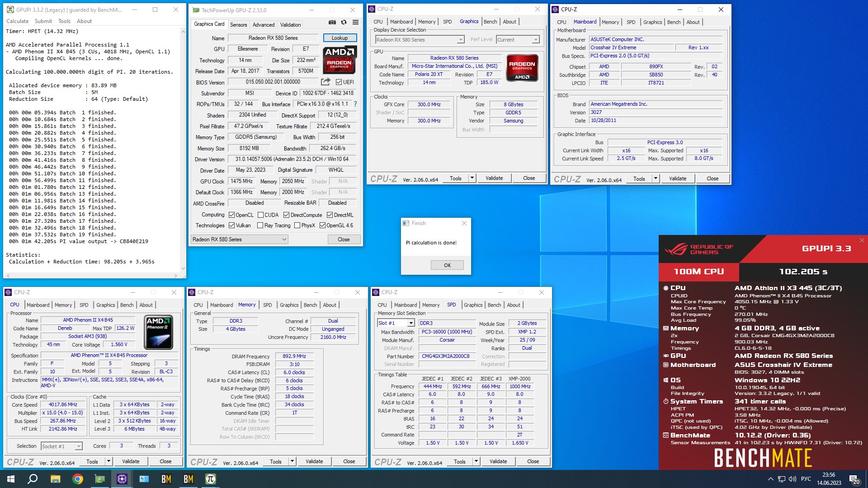The height and width of the screenshot is (488, 868).
Task: Open the GPU-Z taskbar icon
Action: [99, 479]
